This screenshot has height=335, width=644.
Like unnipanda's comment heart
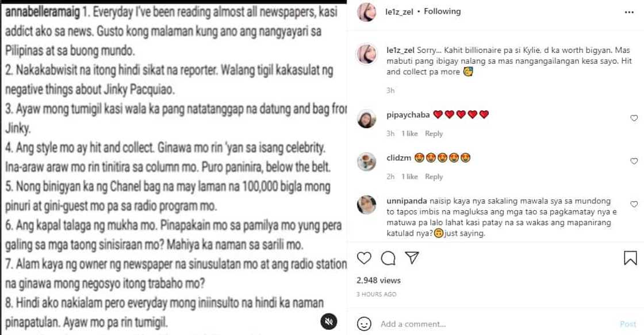pyautogui.click(x=634, y=205)
